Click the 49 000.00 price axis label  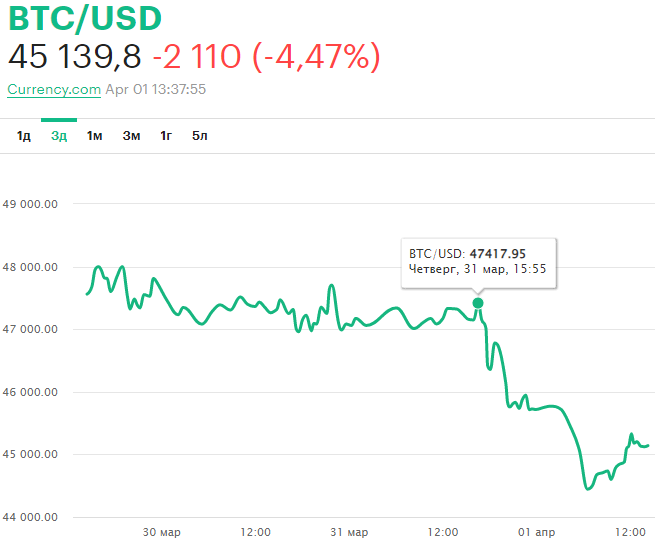pyautogui.click(x=31, y=204)
